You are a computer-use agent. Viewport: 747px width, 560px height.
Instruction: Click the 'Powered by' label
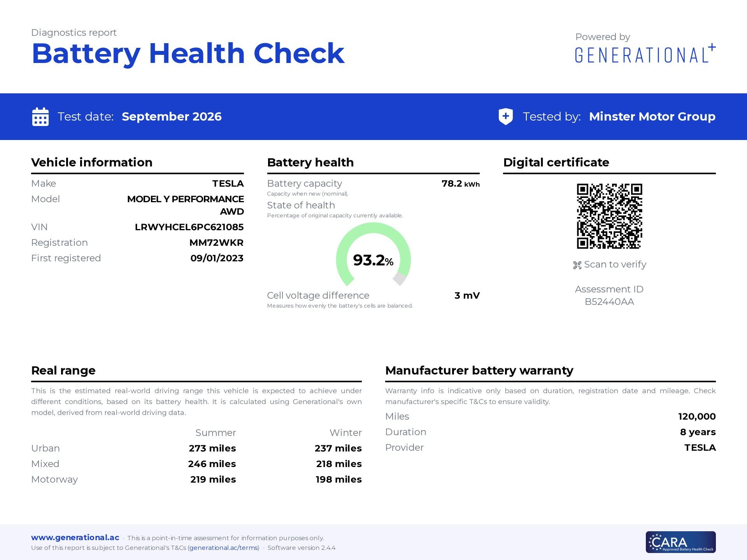(603, 37)
